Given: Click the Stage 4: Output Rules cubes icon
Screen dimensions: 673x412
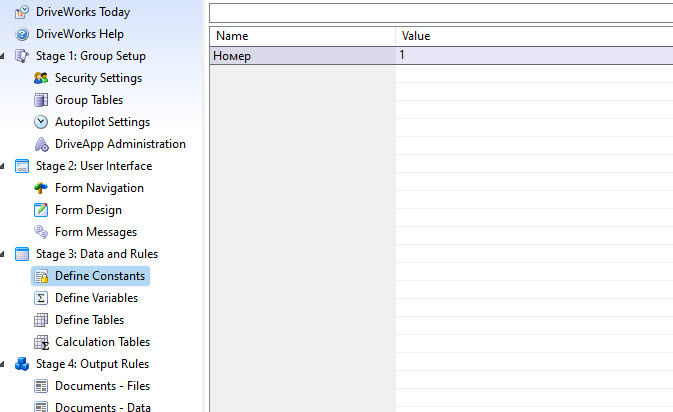Looking at the screenshot, I should tap(22, 364).
